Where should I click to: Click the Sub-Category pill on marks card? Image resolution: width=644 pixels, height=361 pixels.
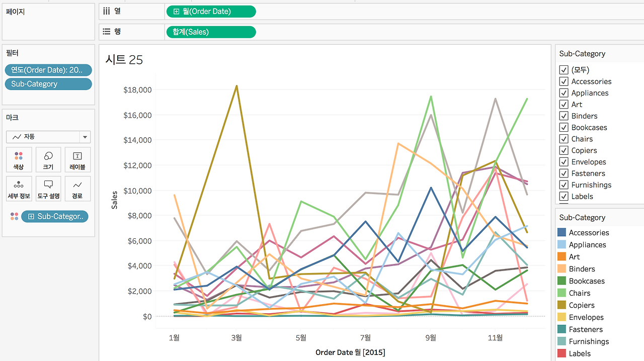pyautogui.click(x=54, y=217)
